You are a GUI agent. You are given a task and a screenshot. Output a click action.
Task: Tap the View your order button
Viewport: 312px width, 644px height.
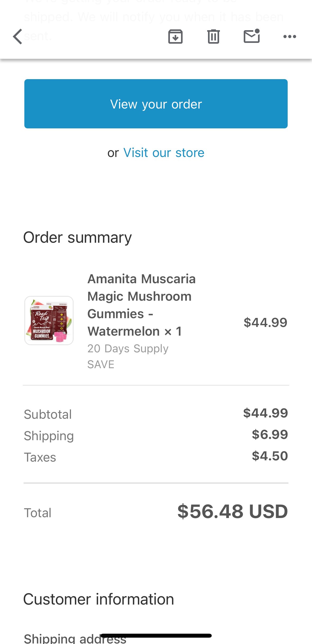[x=156, y=104]
